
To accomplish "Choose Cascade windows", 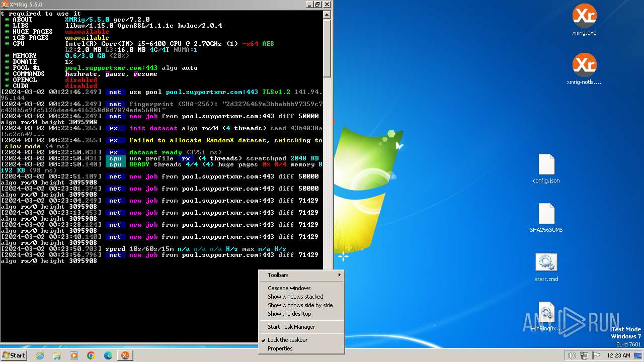I will (301, 288).
